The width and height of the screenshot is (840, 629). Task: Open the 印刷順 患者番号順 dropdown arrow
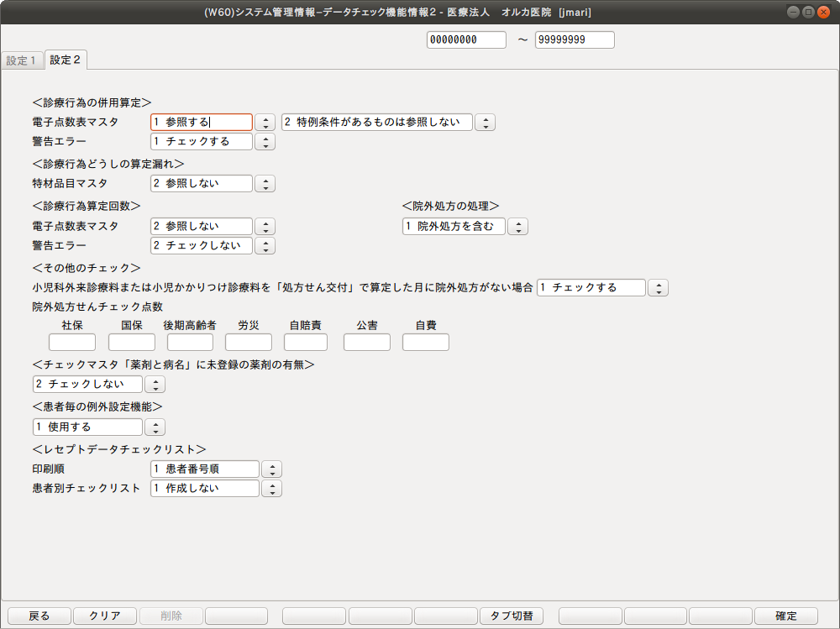click(x=271, y=469)
